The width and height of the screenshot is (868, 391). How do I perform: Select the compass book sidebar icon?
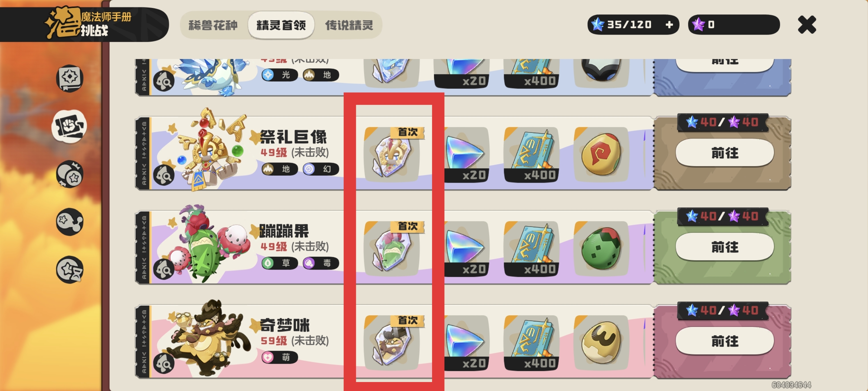tap(69, 78)
